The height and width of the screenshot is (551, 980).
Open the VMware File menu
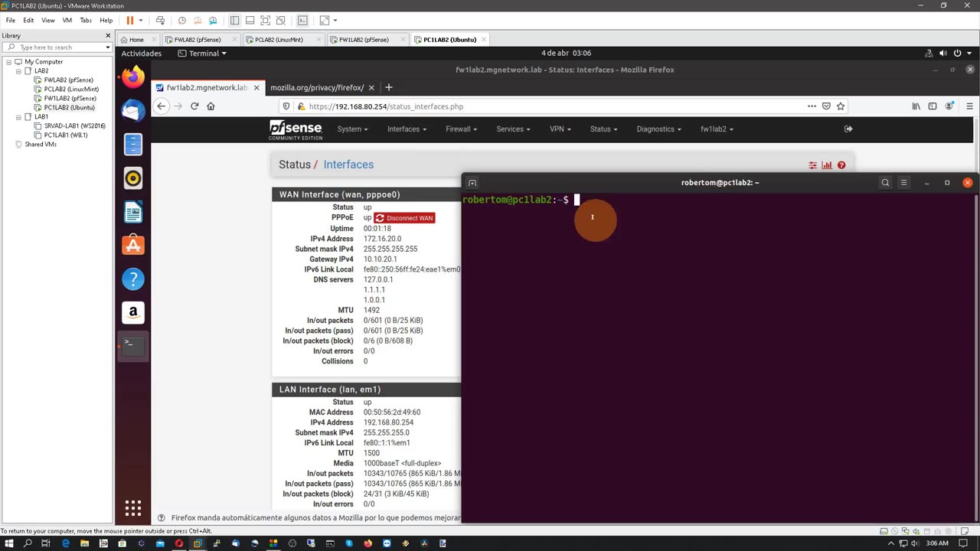[x=11, y=21]
